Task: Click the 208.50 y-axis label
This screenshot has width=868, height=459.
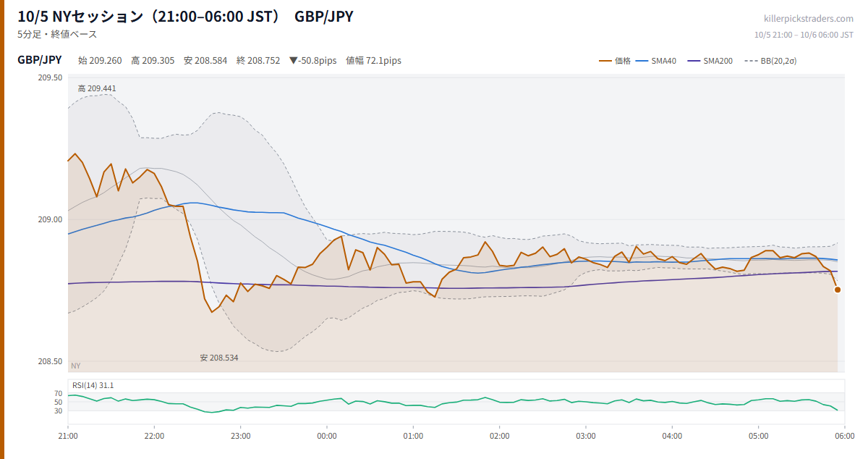Action: (x=50, y=361)
